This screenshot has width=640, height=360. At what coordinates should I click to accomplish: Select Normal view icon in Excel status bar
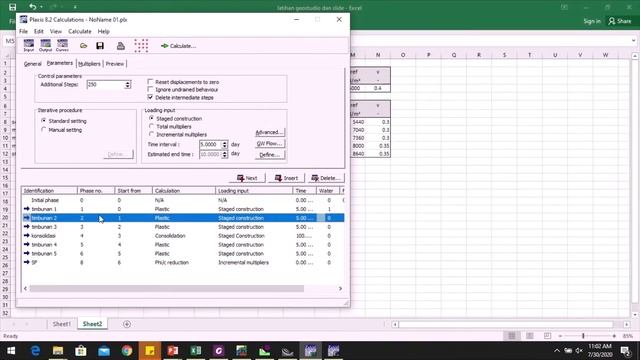point(511,336)
